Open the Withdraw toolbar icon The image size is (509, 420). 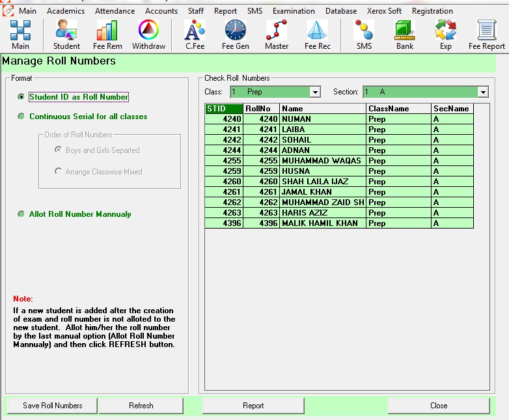coord(148,34)
